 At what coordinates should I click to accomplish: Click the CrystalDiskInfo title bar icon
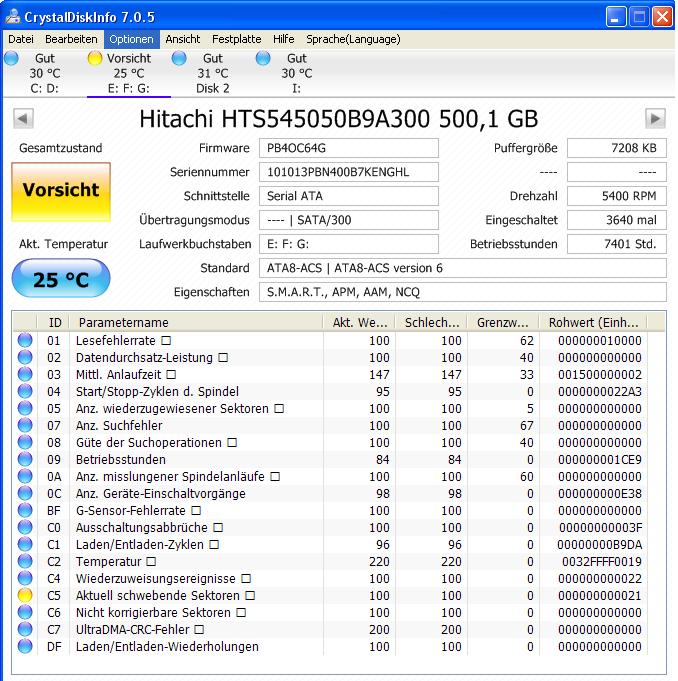click(13, 17)
